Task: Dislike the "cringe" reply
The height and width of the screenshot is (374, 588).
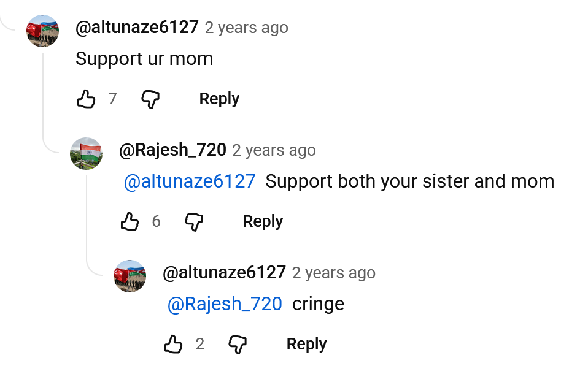Action: pyautogui.click(x=238, y=344)
